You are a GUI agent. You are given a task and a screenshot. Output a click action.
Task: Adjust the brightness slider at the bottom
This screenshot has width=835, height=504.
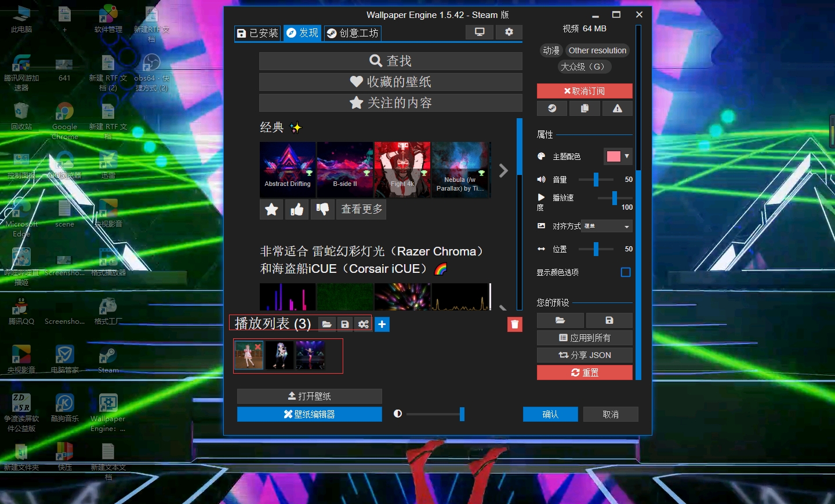435,414
